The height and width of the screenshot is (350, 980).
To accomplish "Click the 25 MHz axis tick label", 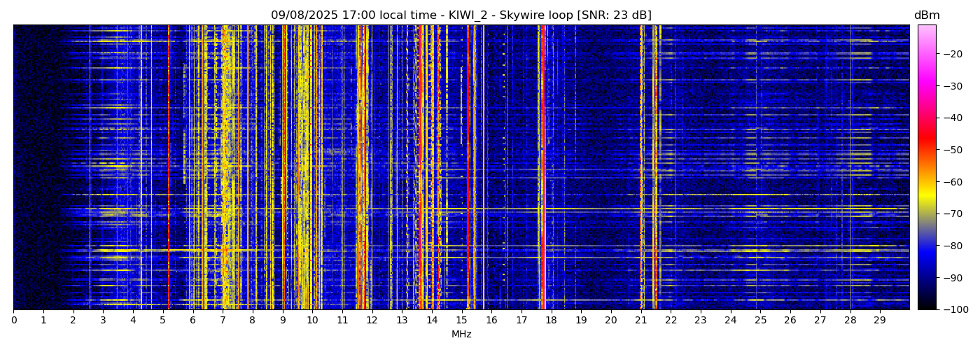I will (x=760, y=320).
